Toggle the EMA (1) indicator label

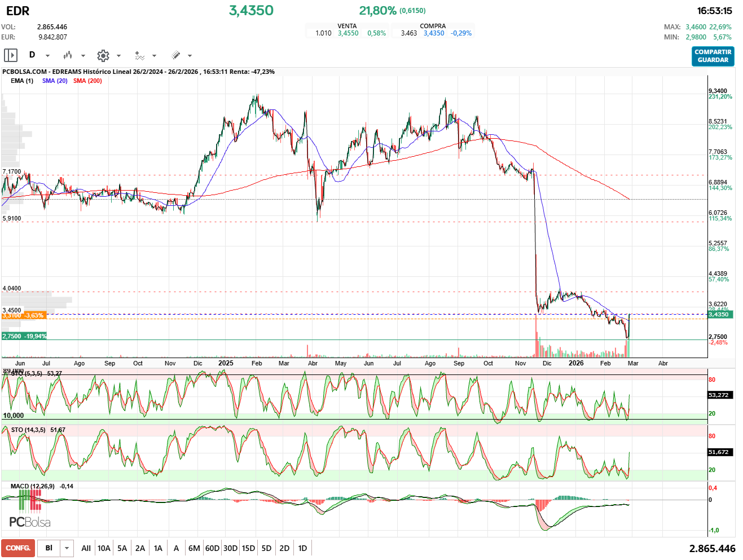(21, 81)
